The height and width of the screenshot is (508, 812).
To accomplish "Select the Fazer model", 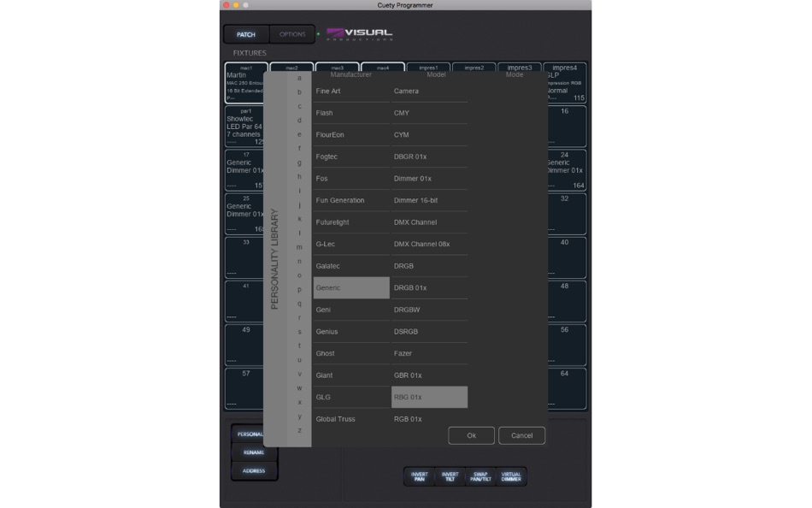I will 429,353.
